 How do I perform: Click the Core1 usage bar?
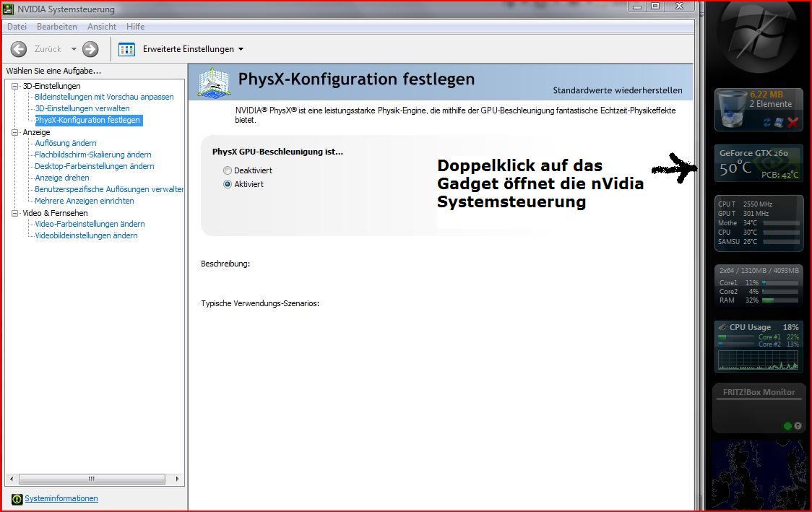tap(780, 283)
